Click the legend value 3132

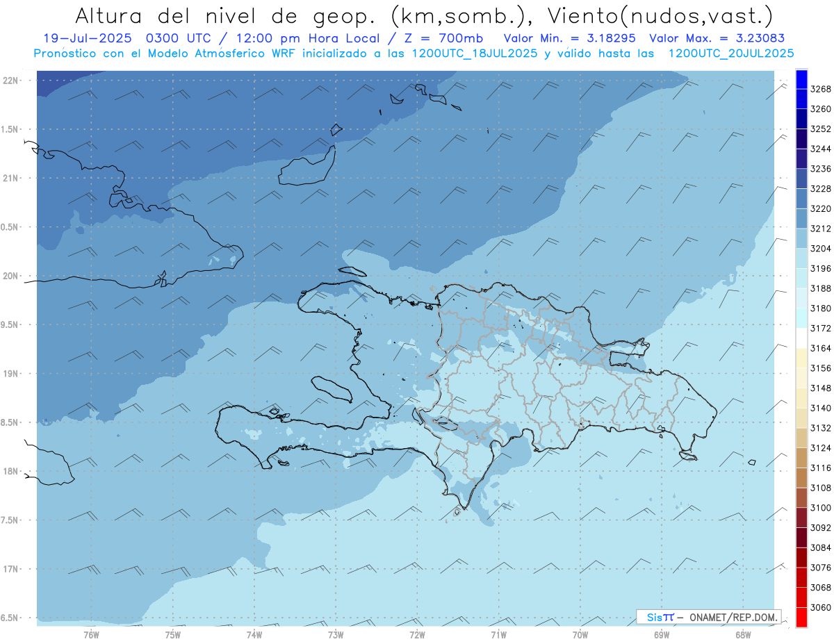[x=820, y=428]
